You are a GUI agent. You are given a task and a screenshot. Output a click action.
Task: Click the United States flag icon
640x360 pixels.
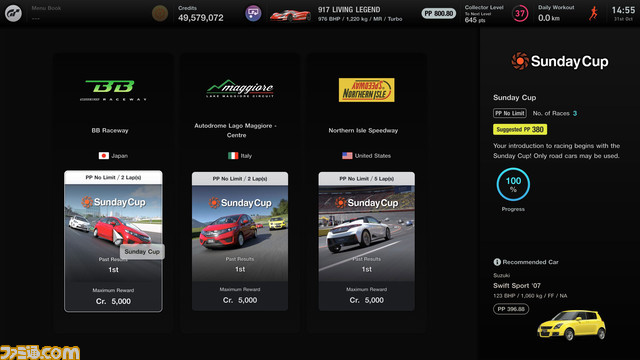tap(347, 156)
